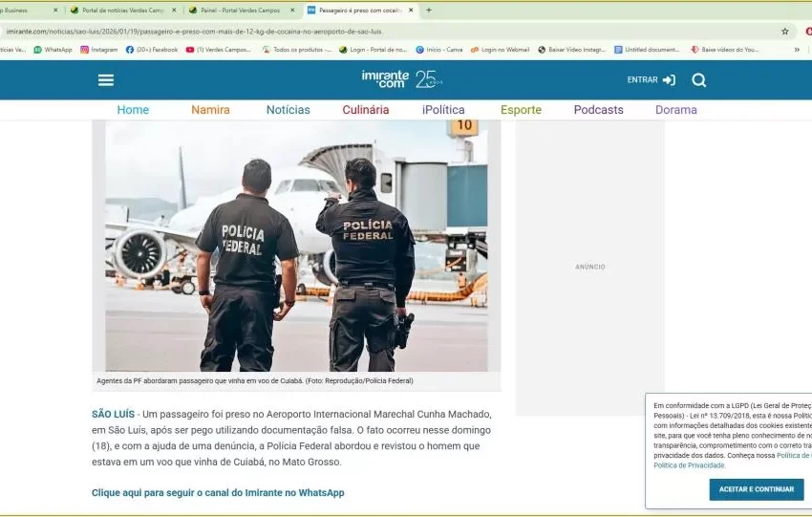Close the Passageiro é preso tab
Image resolution: width=812 pixels, height=517 pixels.
[411, 10]
